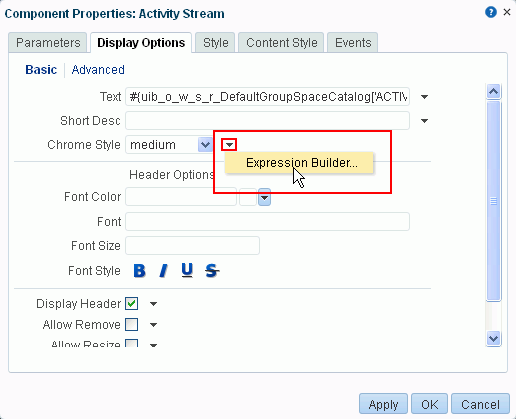Screen dimensions: 516x419
Task: Click into the Font Size input field
Action: click(192, 246)
